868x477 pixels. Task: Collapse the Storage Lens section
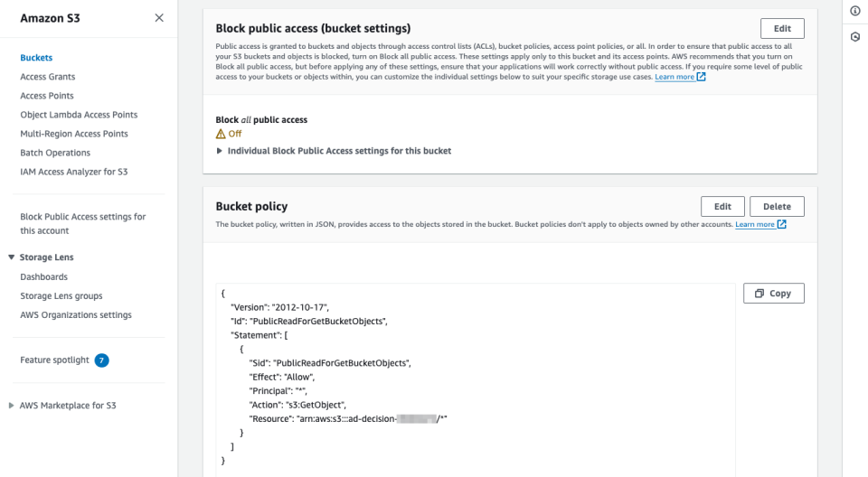11,257
